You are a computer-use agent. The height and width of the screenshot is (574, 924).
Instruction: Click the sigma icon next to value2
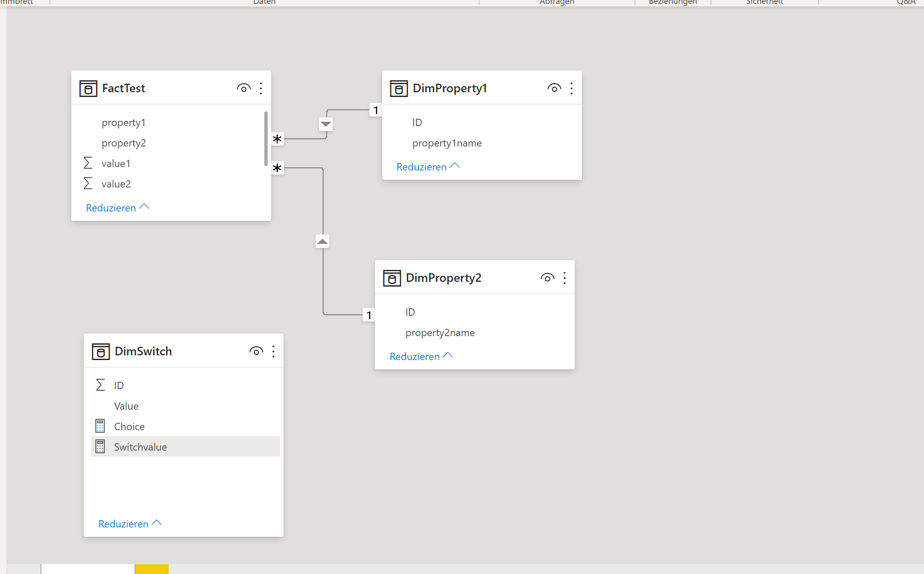point(88,184)
